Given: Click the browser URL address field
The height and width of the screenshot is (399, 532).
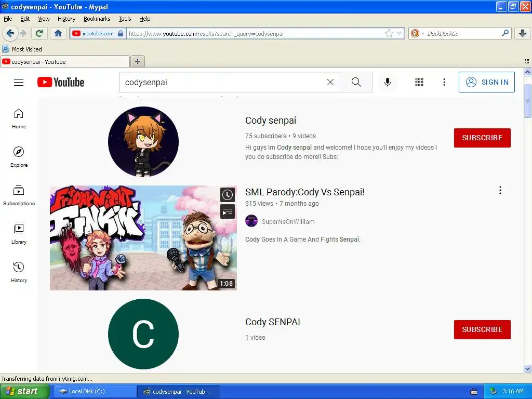Looking at the screenshot, I should coord(255,33).
